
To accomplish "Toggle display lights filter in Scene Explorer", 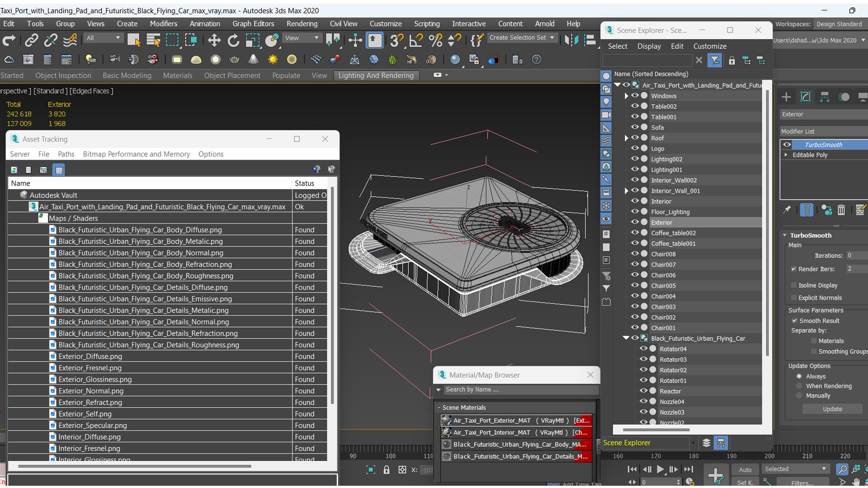I will (x=606, y=102).
